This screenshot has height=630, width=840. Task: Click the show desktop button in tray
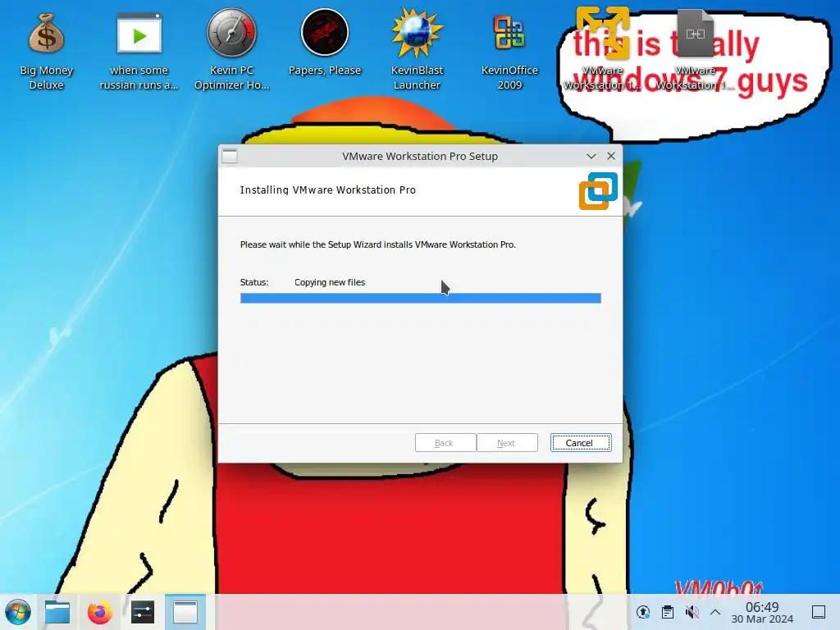point(819,612)
